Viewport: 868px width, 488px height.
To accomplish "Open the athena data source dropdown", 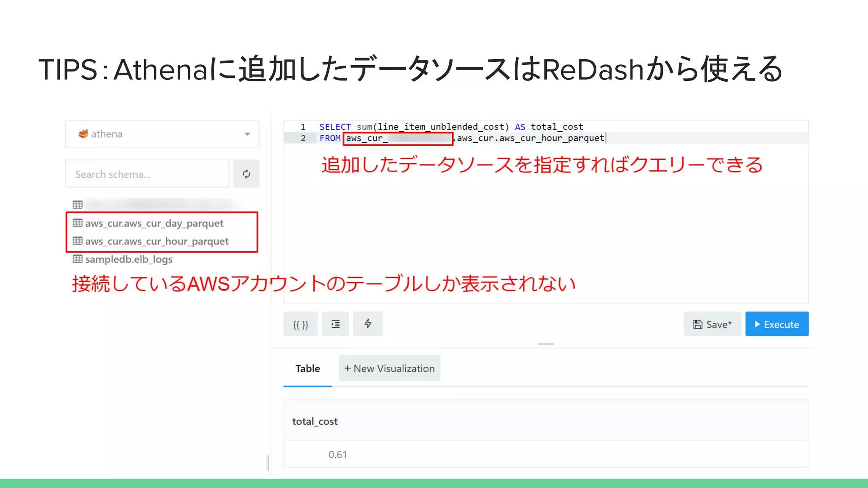I will click(x=162, y=134).
